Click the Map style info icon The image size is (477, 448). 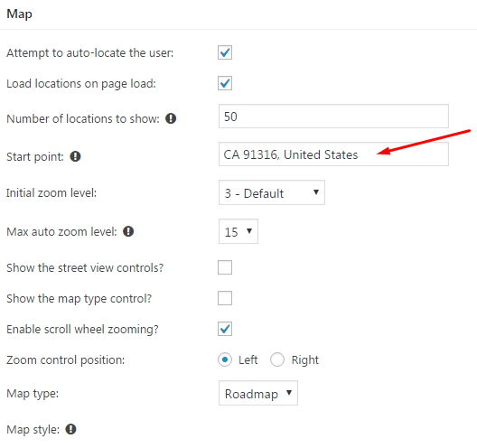pos(70,429)
